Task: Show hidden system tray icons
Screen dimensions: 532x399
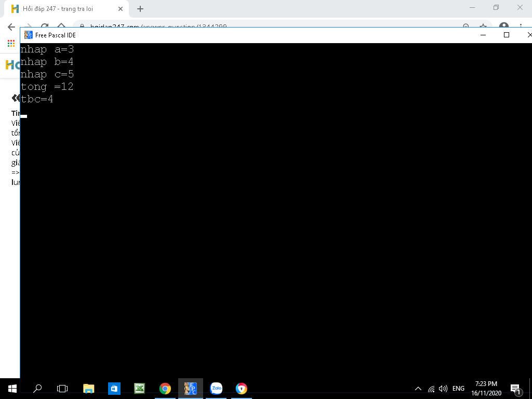Action: coord(418,389)
